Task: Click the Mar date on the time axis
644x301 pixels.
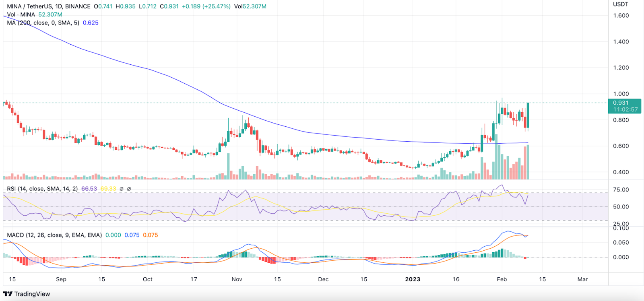Action: pos(583,279)
